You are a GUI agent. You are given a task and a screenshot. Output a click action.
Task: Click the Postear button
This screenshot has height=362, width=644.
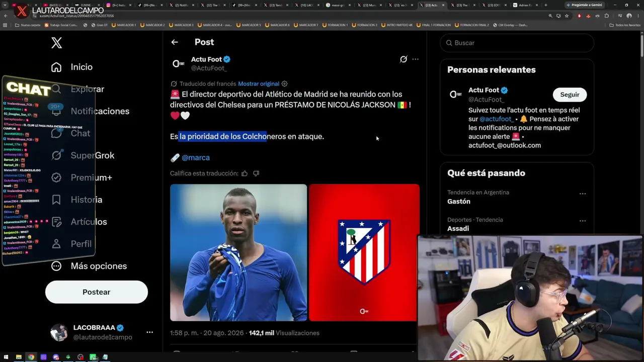(x=97, y=292)
